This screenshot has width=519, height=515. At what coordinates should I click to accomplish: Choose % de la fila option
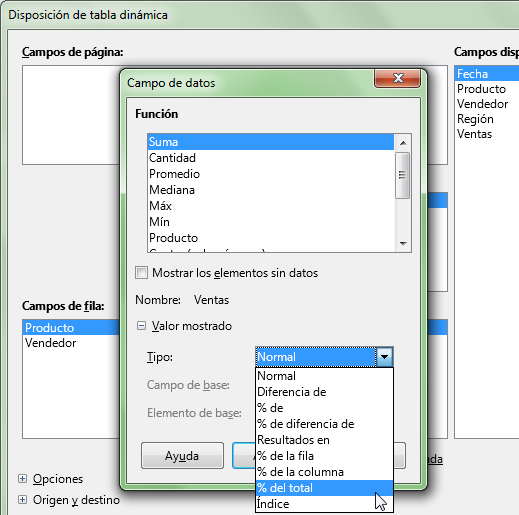point(324,456)
